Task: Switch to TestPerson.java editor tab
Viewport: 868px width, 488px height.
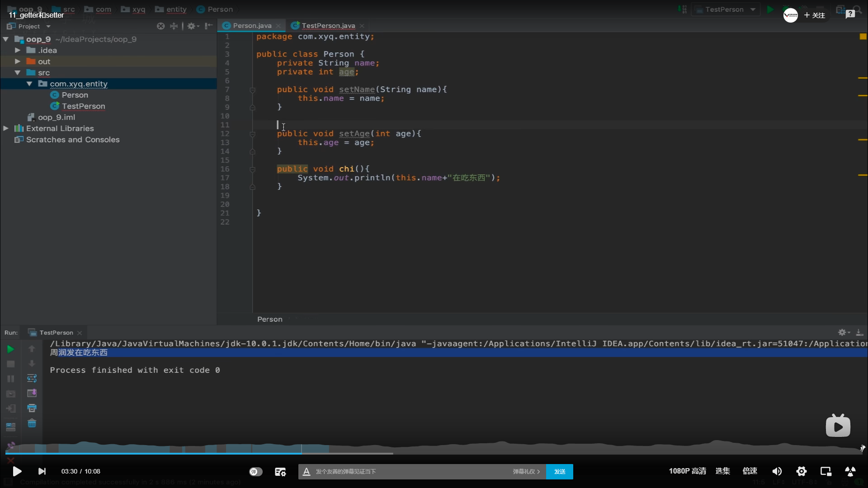Action: coord(328,26)
